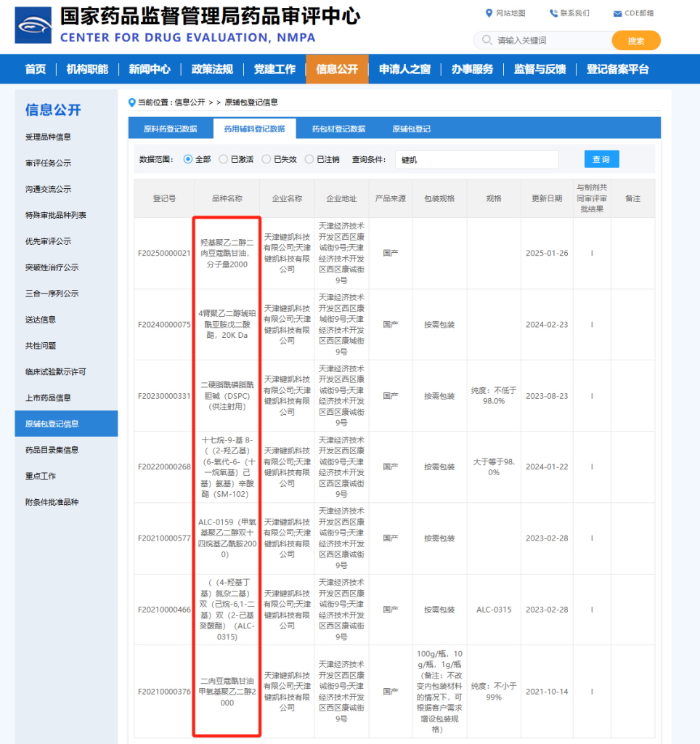The width and height of the screenshot is (700, 744).
Task: Open 审评任务公示 in sidebar
Action: pyautogui.click(x=48, y=163)
